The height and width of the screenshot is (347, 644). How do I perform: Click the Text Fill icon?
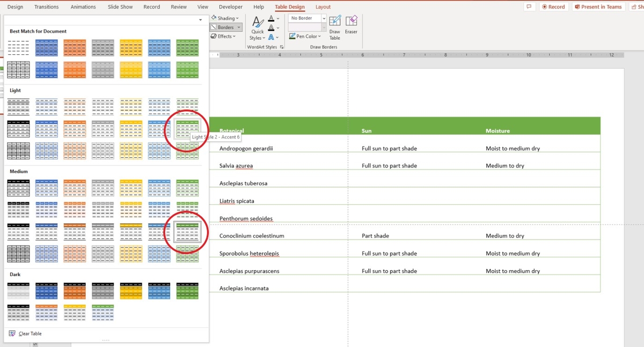tap(270, 18)
